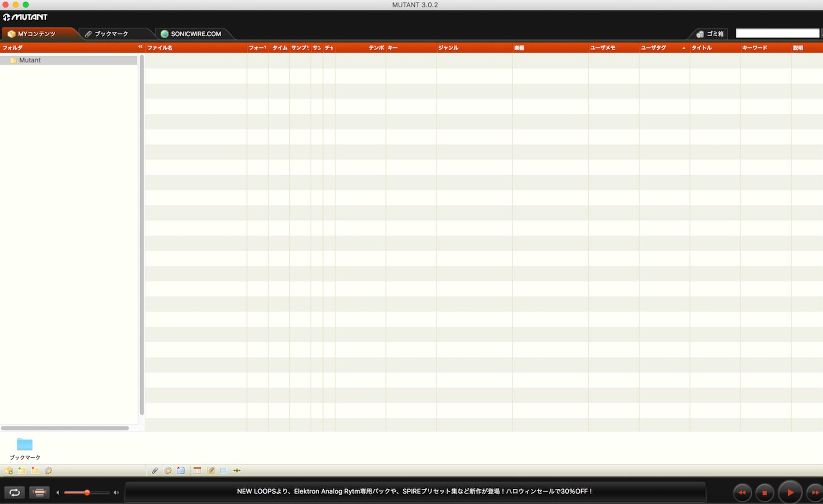Open the ゴミ箱 trash tab
The image size is (823, 504).
pos(710,34)
